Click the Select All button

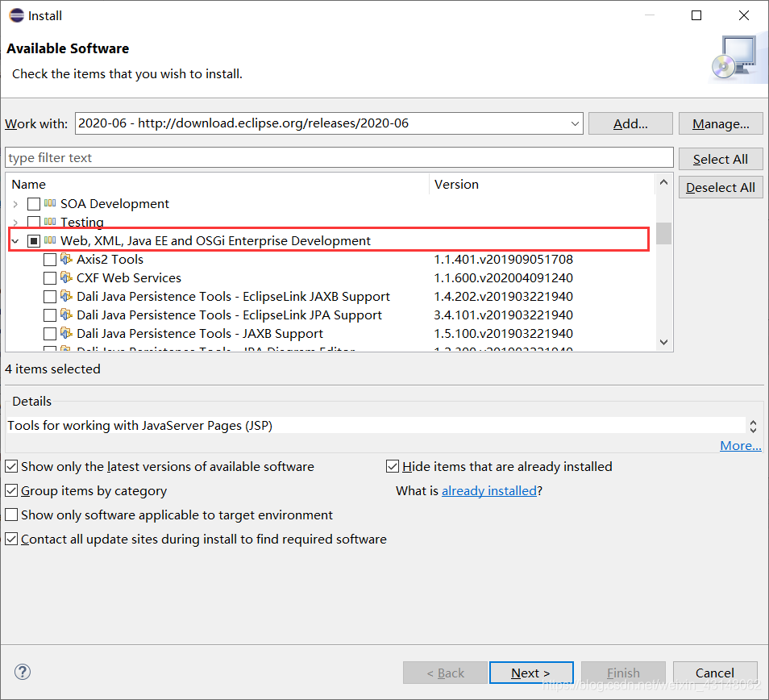[x=721, y=159]
